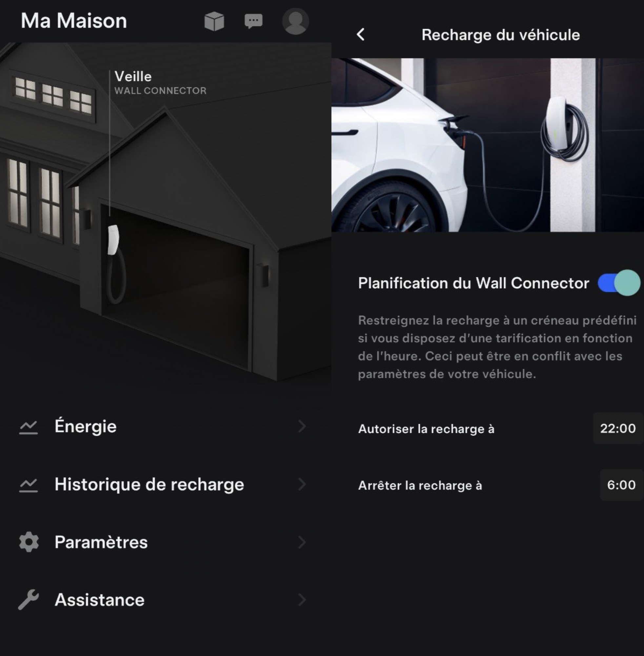Open the chat messages icon

coord(253,21)
